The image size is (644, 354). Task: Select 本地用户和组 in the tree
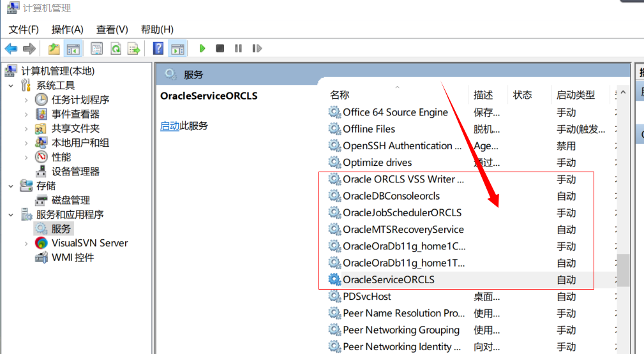click(x=80, y=143)
